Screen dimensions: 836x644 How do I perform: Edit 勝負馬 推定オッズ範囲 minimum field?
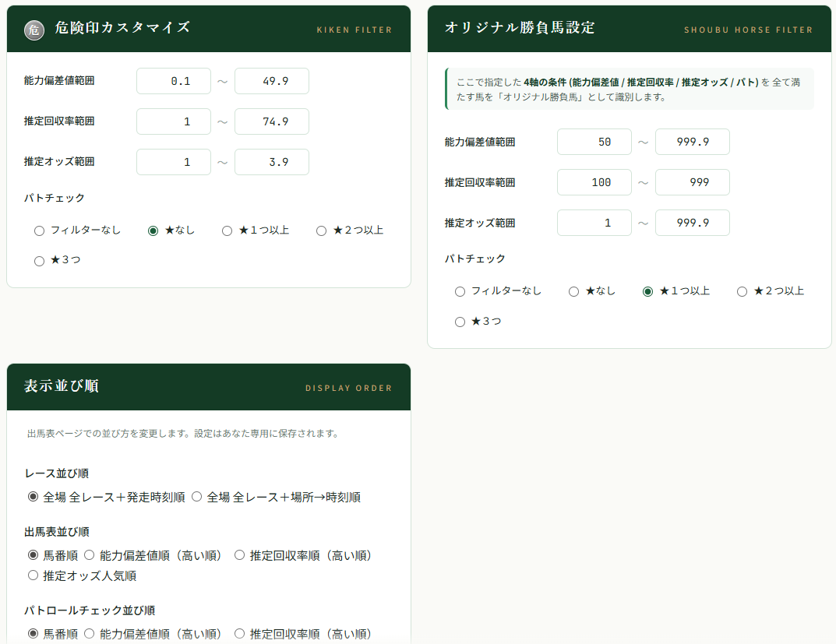point(594,223)
